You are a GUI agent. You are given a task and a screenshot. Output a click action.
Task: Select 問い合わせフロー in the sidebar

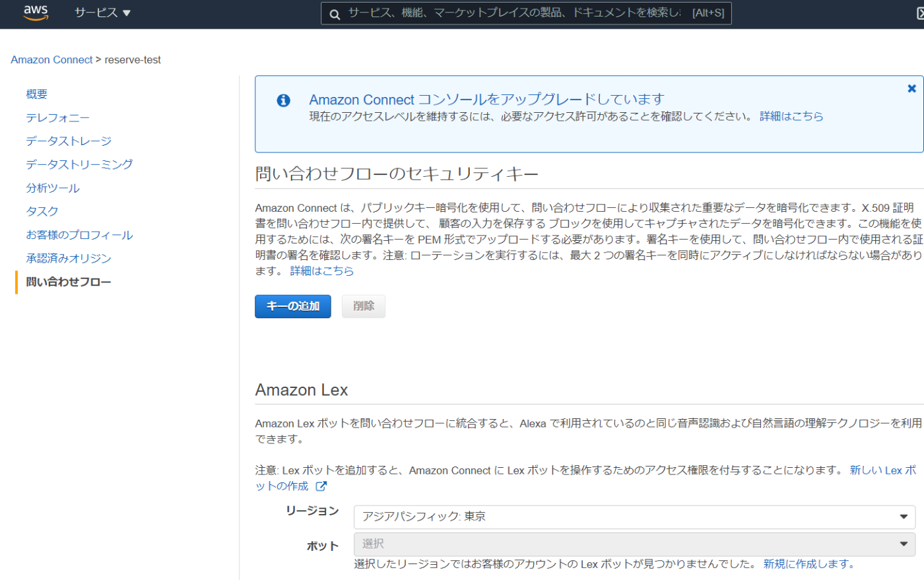tap(69, 282)
